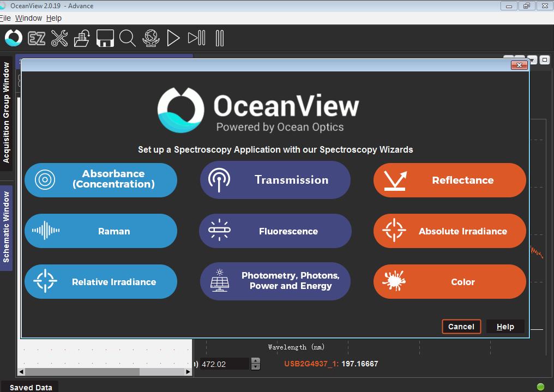Open the Window menu
554x392 pixels.
pos(28,18)
